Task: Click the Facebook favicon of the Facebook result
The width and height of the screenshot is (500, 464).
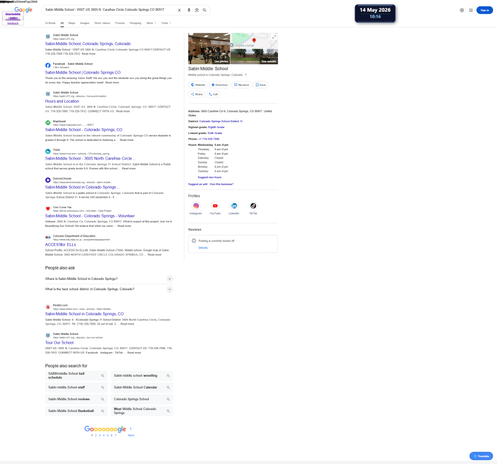Action: coord(48,65)
